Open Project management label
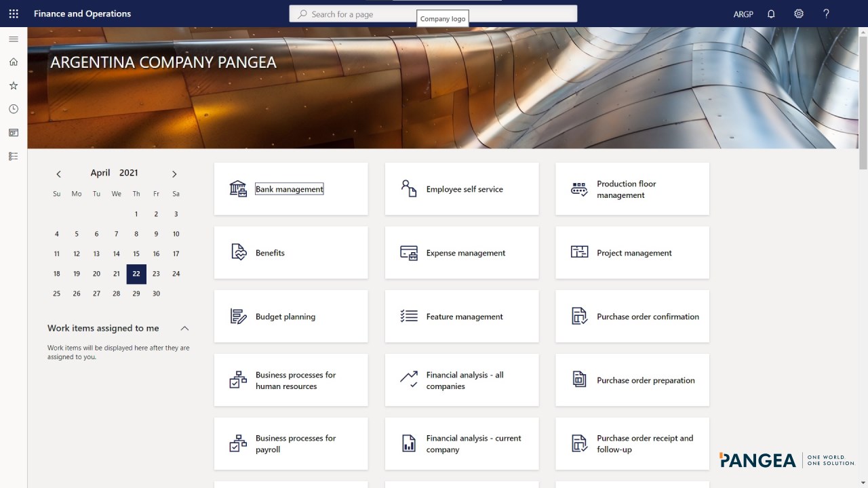This screenshot has height=488, width=868. pyautogui.click(x=634, y=253)
